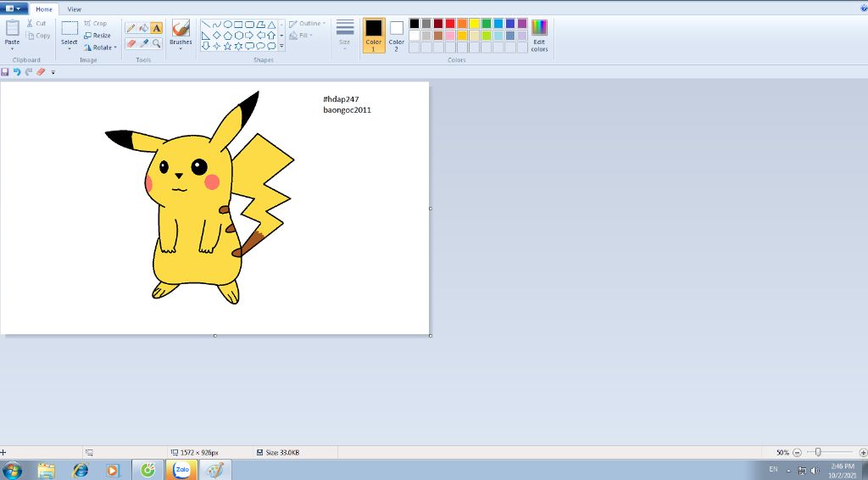The image size is (868, 480).
Task: Expand the Size thickness dropdown
Action: coord(345,35)
